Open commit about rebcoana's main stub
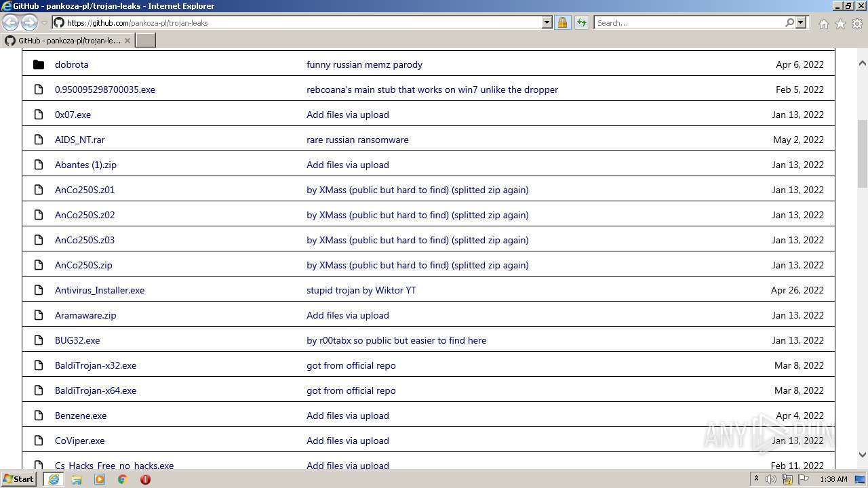Image resolution: width=868 pixels, height=488 pixels. (433, 89)
